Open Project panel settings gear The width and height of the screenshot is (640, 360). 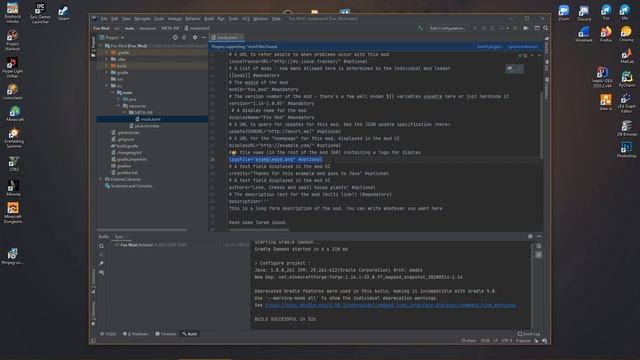[195, 38]
